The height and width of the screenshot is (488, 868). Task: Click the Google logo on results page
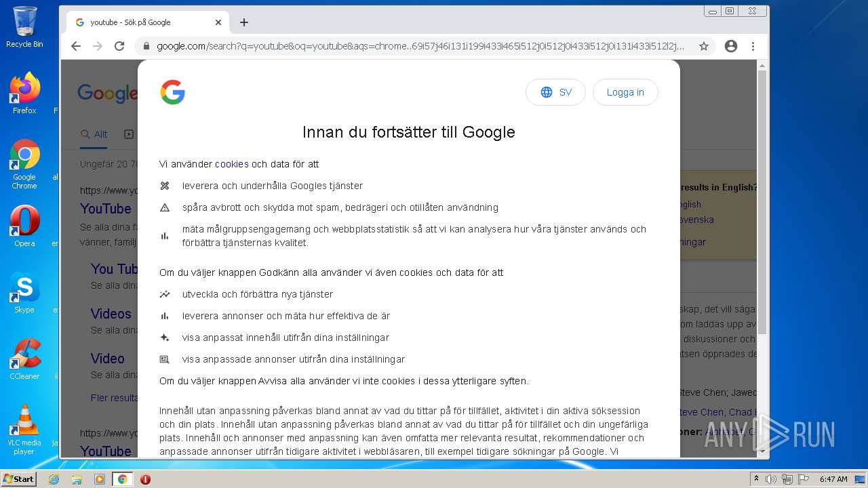107,93
